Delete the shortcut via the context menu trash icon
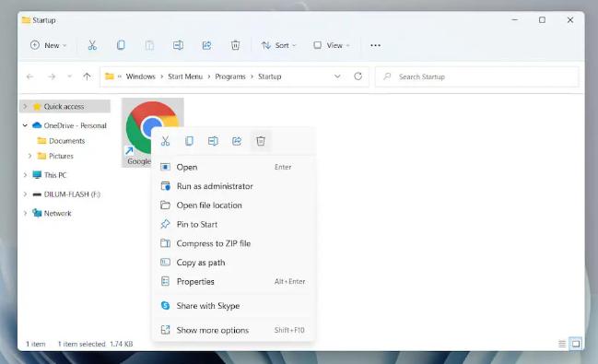 click(x=261, y=141)
